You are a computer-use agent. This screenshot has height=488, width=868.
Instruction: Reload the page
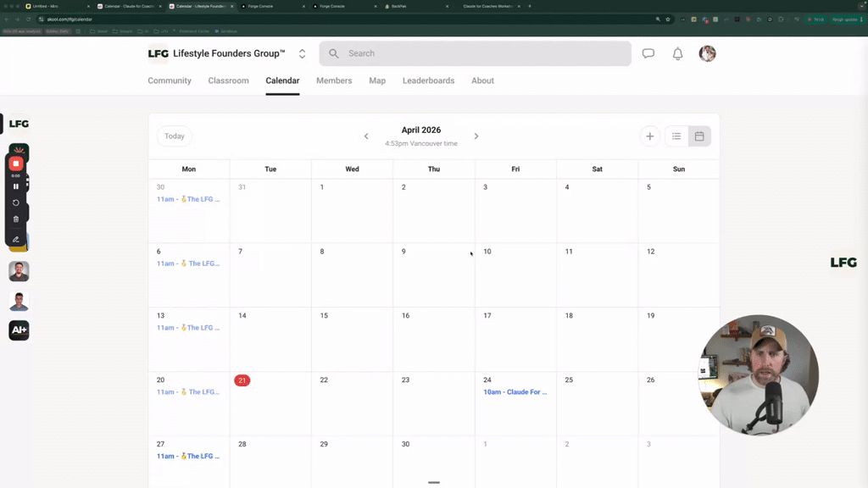click(28, 19)
